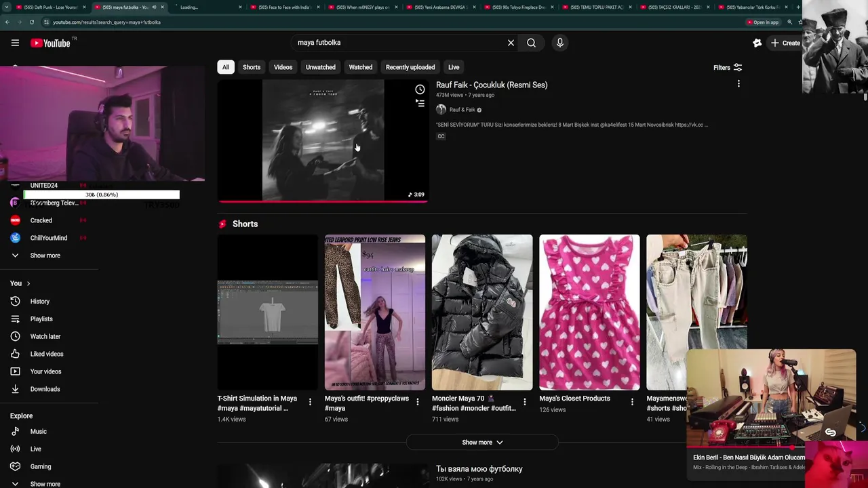Start voice search with microphone
This screenshot has width=868, height=488.
(559, 43)
